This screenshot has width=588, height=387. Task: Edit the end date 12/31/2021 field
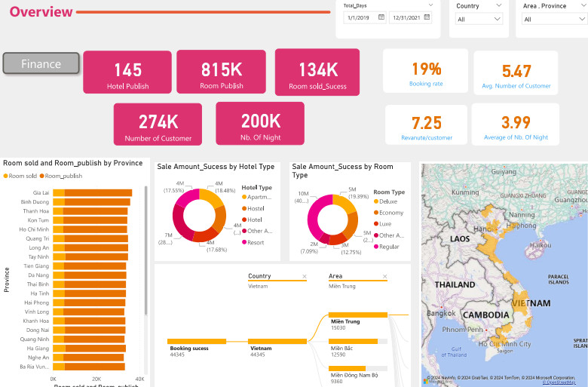point(406,17)
